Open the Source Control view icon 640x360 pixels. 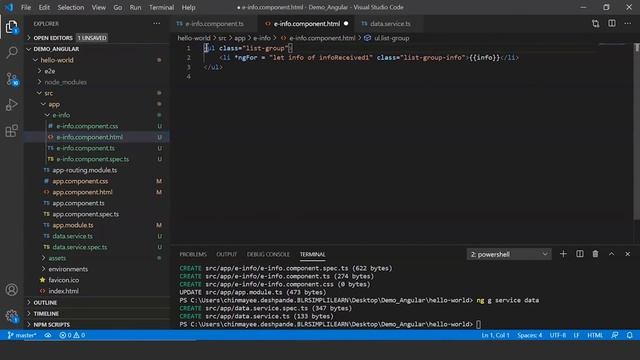point(12,79)
